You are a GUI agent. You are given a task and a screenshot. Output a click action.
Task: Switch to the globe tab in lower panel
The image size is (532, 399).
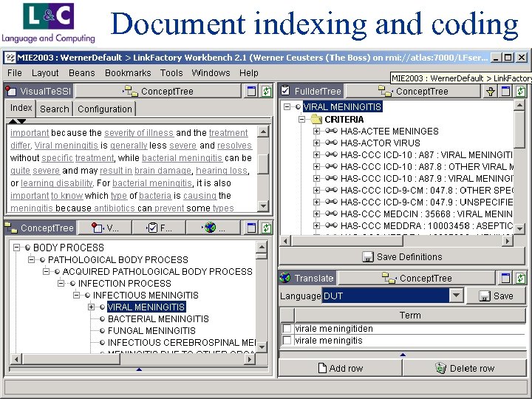214,228
